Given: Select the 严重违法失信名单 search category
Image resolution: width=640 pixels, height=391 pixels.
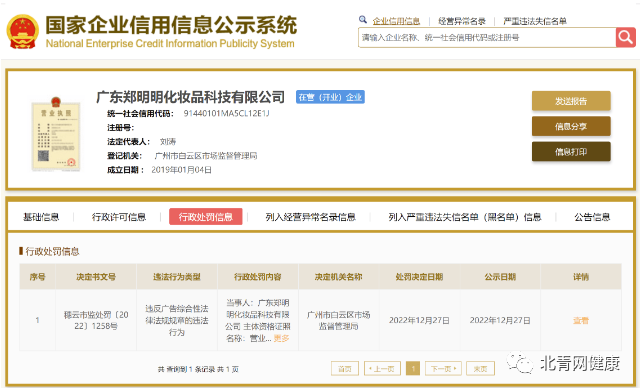Looking at the screenshot, I should click(x=535, y=21).
